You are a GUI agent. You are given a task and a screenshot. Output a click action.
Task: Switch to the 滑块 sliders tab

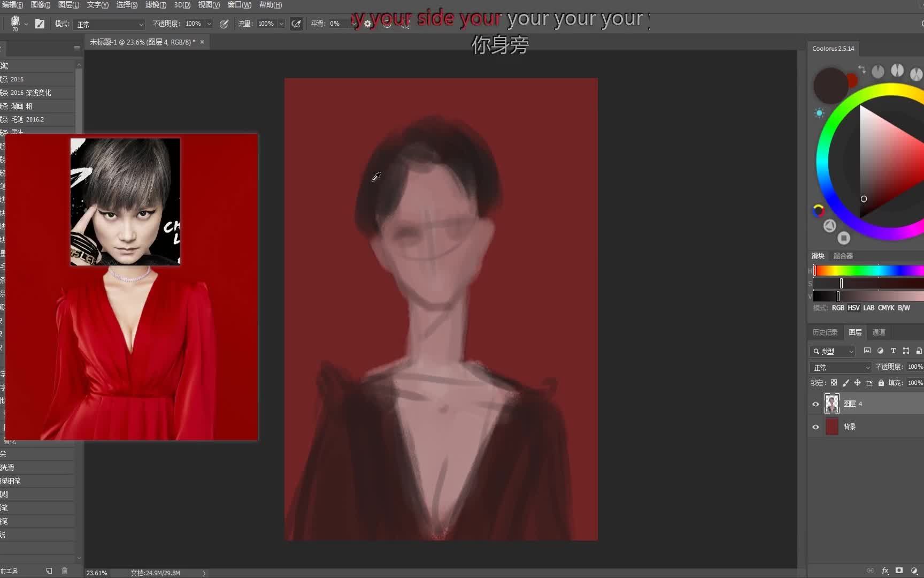click(x=818, y=256)
